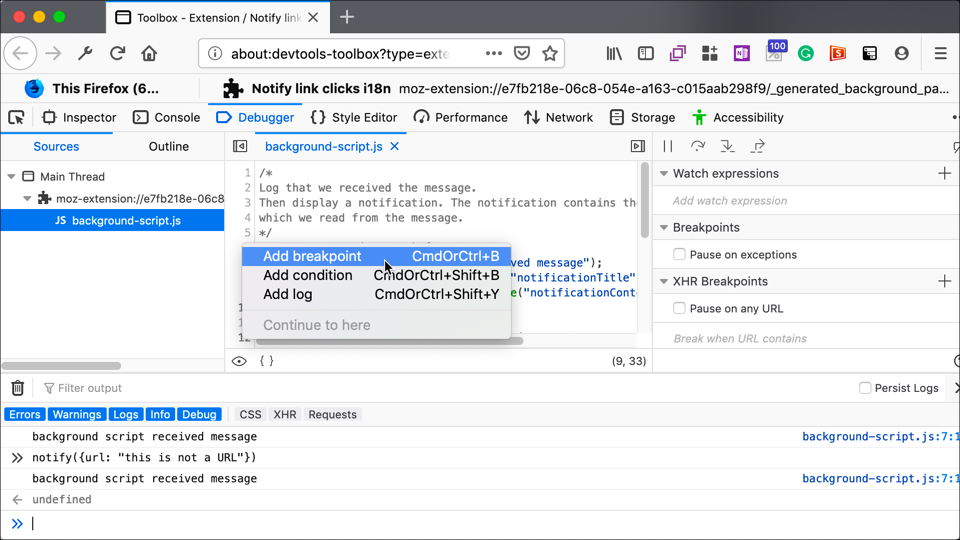Select background-script.js in source tree
The height and width of the screenshot is (540, 960).
pos(113,220)
